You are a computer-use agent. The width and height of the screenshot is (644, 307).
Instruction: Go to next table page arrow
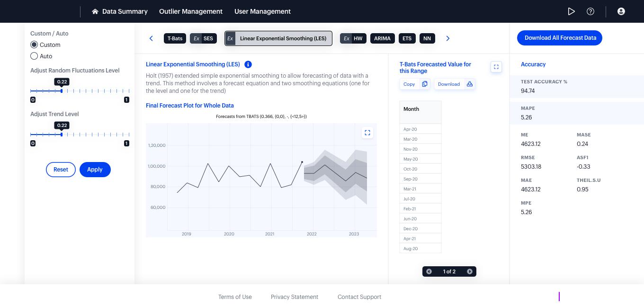point(470,271)
